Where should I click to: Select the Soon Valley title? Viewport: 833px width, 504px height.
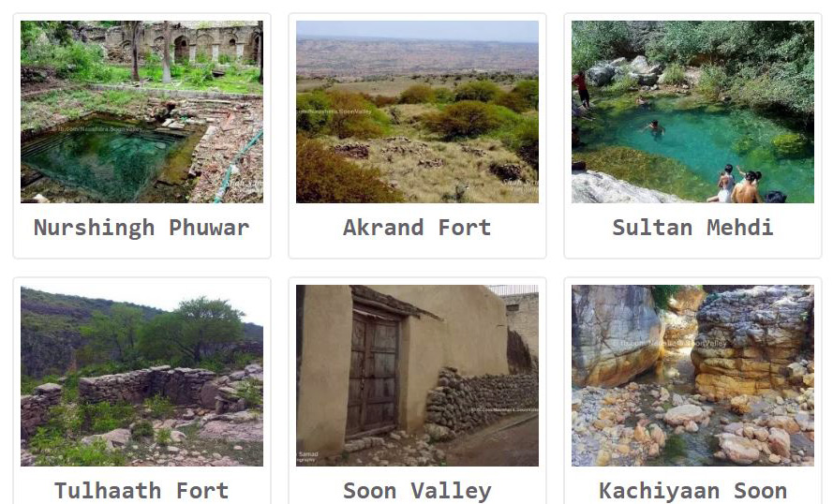pos(417,491)
